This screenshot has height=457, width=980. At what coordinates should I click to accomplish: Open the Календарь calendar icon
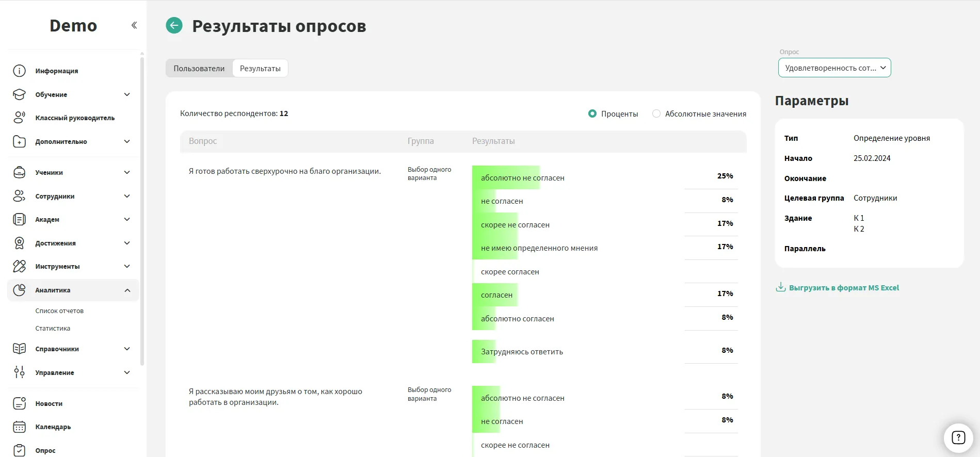(x=19, y=427)
